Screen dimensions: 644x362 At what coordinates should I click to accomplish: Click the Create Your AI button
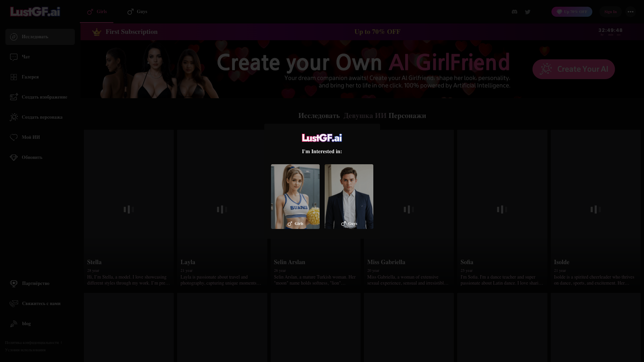point(574,69)
